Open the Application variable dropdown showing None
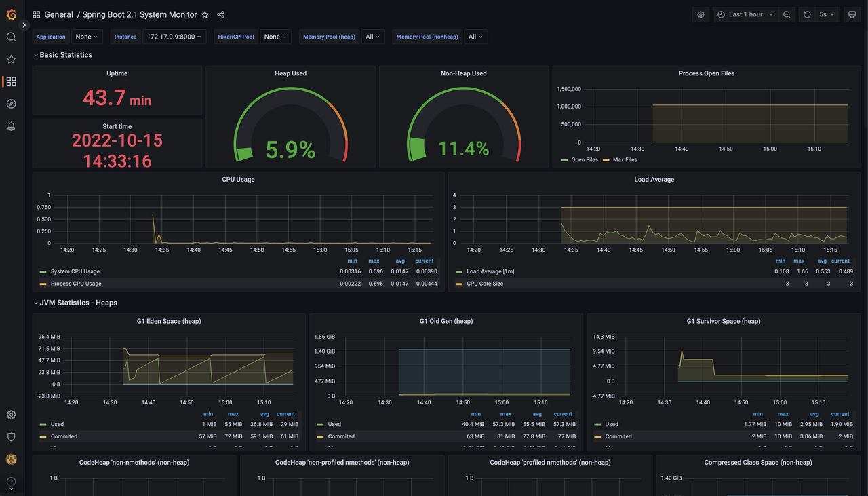868x496 pixels. pos(86,37)
